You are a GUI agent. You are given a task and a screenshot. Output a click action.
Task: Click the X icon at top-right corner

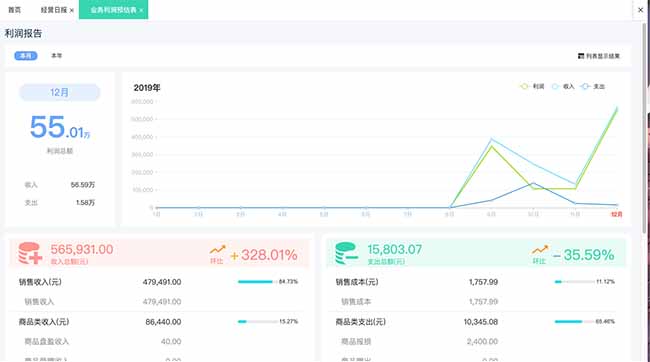pos(640,10)
